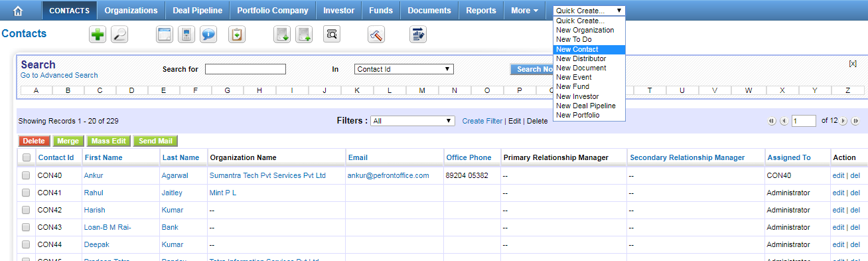Click del link for CON40 row

[x=855, y=175]
